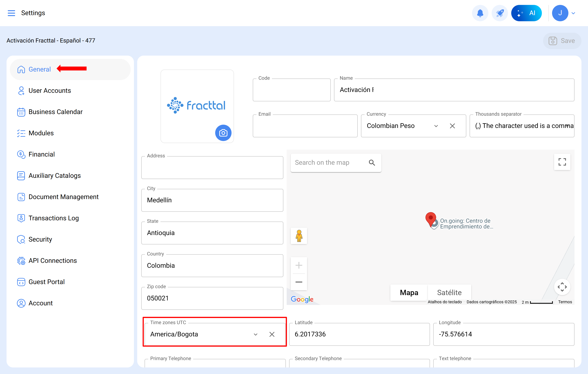Viewport: 588px width, 374px height.
Task: Click the map search magnifier icon
Action: pyautogui.click(x=372, y=162)
